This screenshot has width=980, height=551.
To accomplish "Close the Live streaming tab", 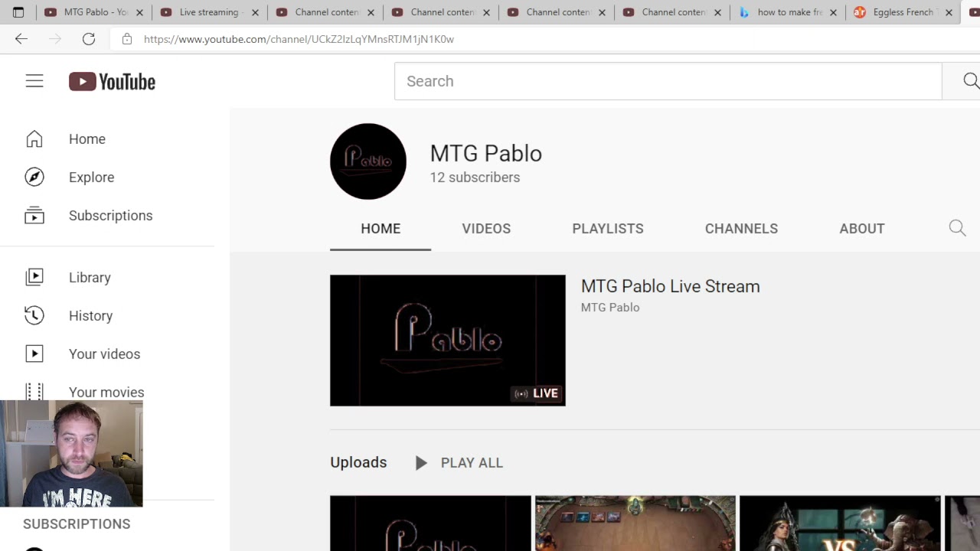I will (x=255, y=12).
